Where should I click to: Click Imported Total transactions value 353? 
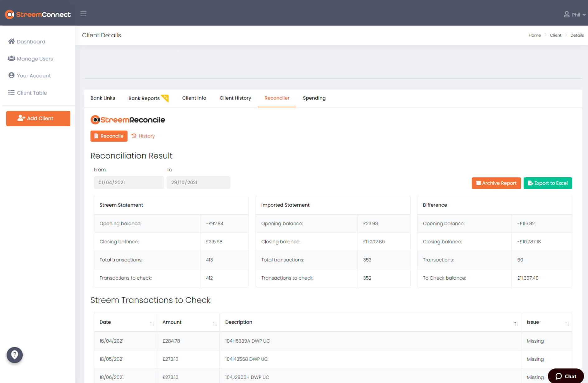tap(367, 260)
